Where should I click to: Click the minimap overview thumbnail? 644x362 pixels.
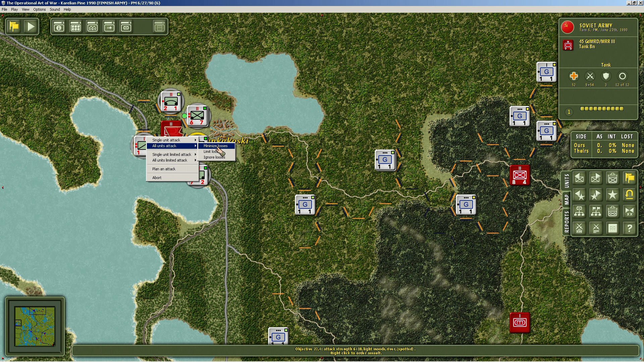[x=35, y=326]
